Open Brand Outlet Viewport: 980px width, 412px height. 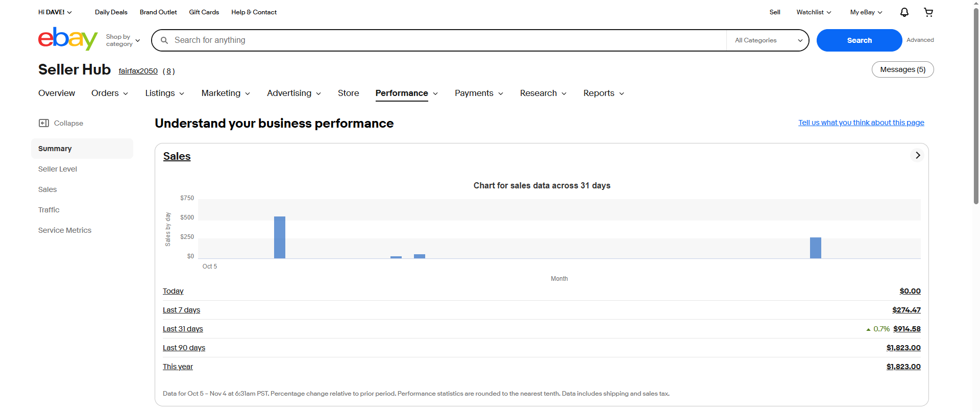158,12
